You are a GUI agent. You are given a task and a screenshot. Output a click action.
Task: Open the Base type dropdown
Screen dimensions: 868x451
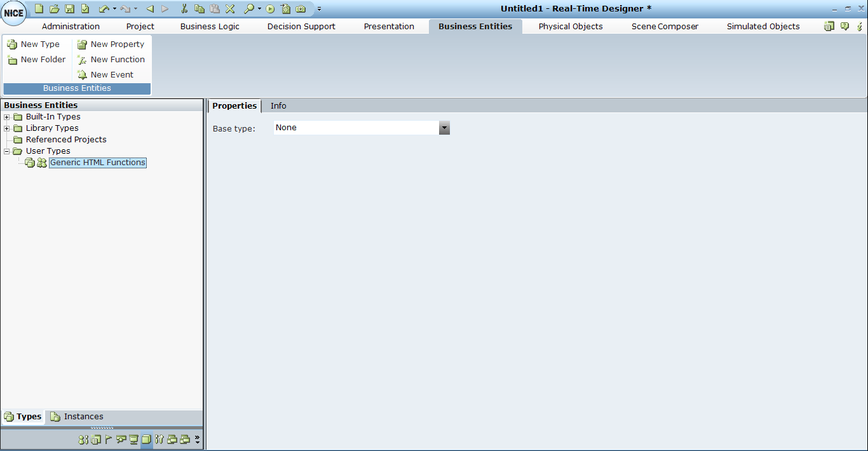pyautogui.click(x=444, y=128)
